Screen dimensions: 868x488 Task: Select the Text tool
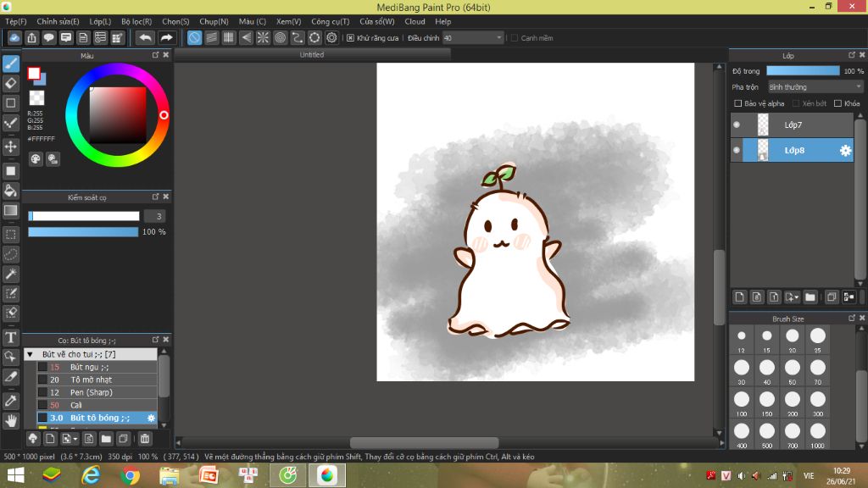pyautogui.click(x=10, y=337)
